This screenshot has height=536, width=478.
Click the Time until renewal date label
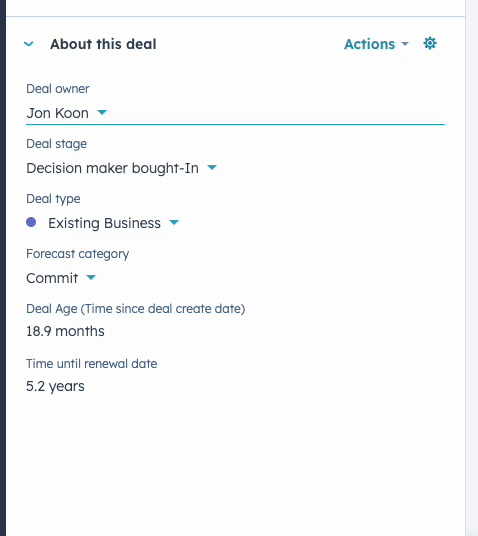click(x=92, y=364)
